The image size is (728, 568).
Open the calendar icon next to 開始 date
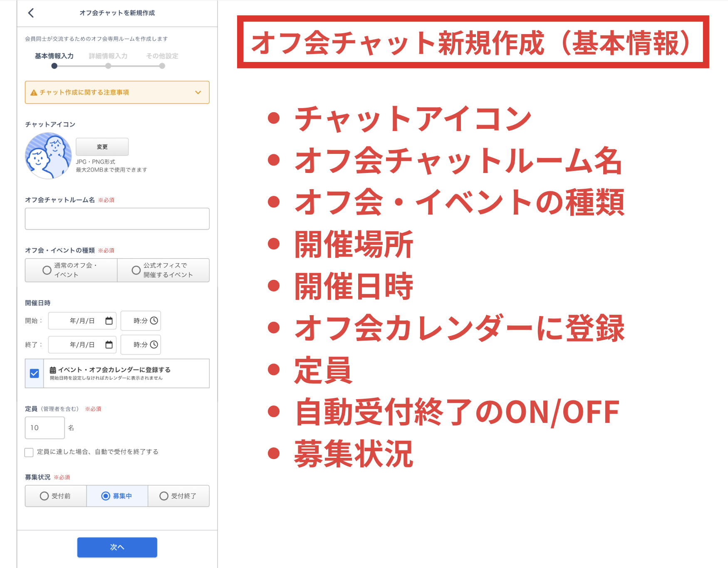pos(109,321)
